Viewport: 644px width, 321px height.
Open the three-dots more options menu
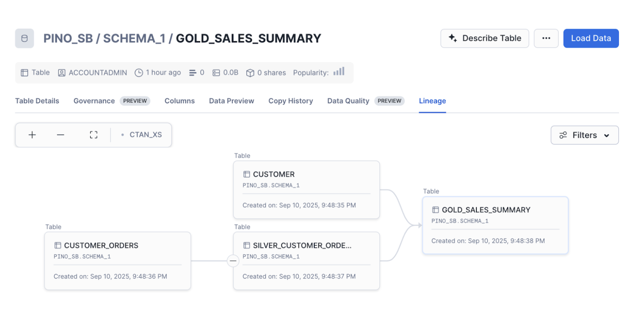pyautogui.click(x=546, y=38)
